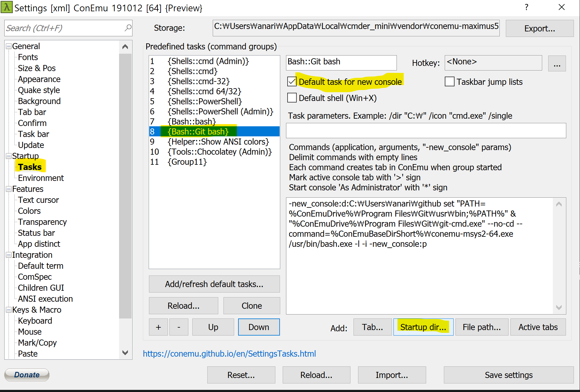Select ComSpec settings page
The height and width of the screenshot is (392, 580).
click(34, 277)
